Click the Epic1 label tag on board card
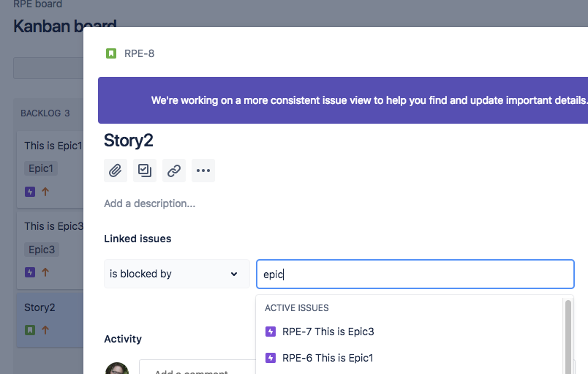The width and height of the screenshot is (588, 374). [41, 168]
